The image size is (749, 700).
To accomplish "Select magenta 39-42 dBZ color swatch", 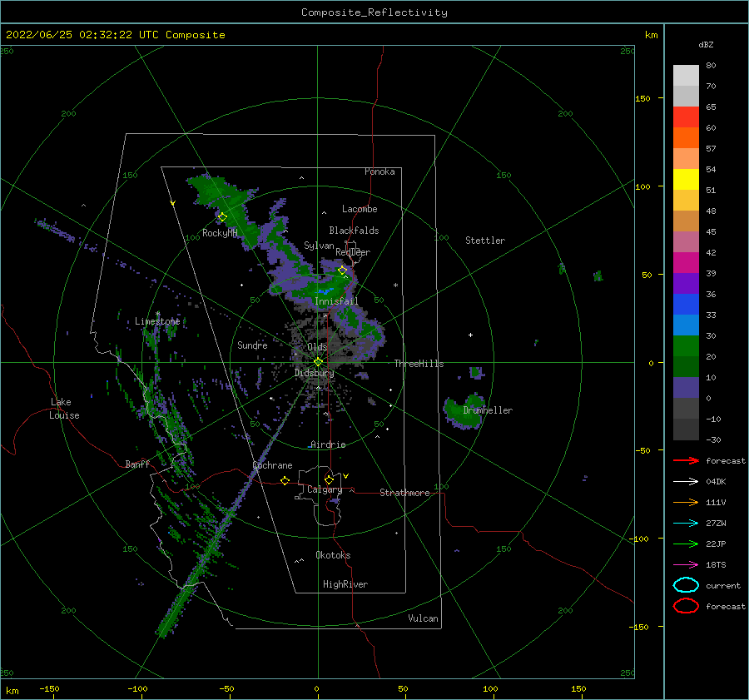I will (686, 263).
